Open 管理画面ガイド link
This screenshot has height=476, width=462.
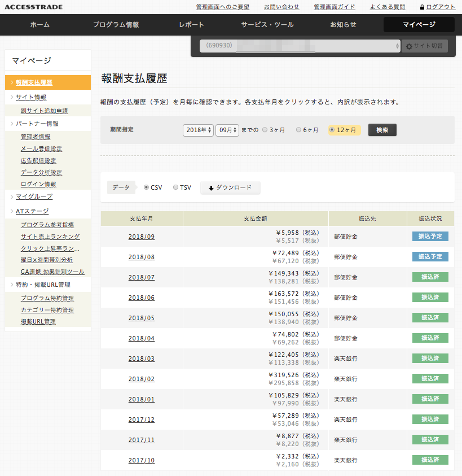(x=335, y=7)
